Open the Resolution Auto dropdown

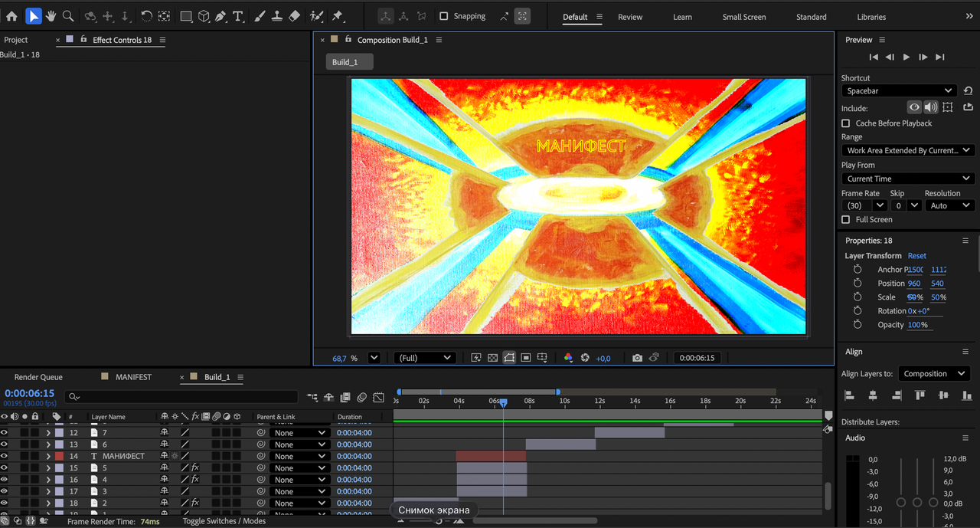[949, 205]
